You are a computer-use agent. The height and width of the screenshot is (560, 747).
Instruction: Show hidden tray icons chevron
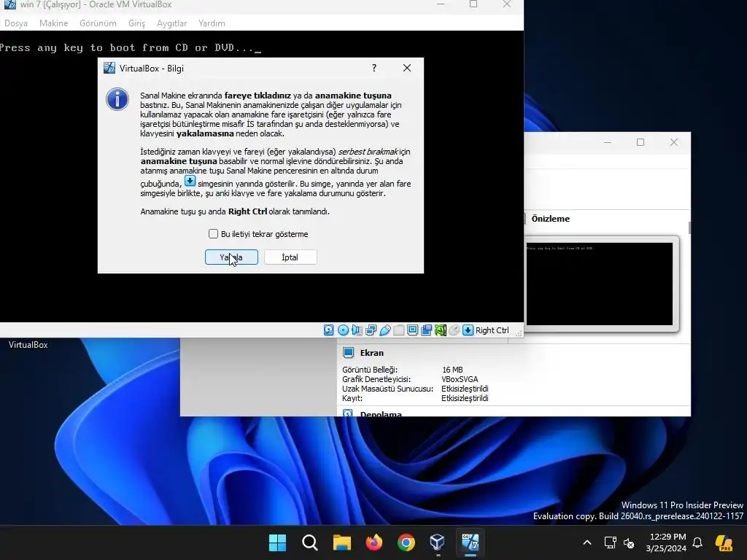[587, 542]
